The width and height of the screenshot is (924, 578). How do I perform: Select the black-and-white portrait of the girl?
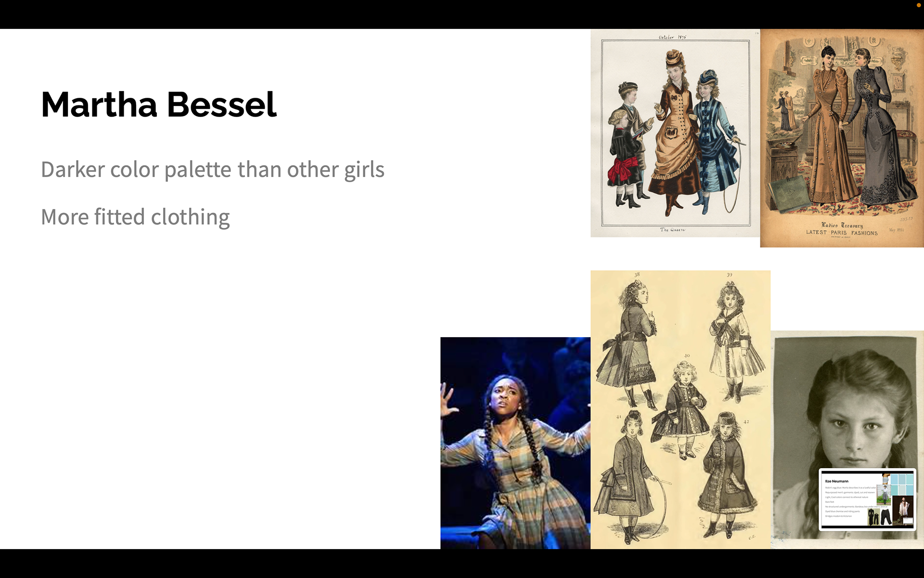[847, 439]
